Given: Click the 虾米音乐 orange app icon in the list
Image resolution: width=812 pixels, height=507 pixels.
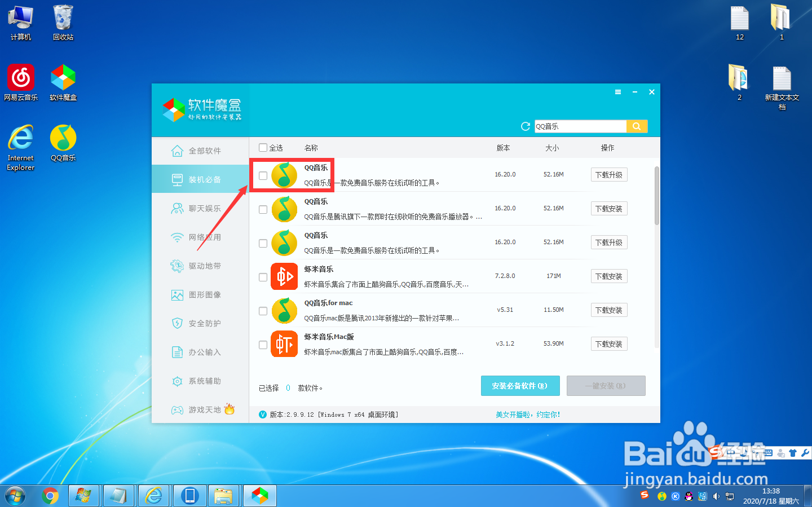Looking at the screenshot, I should pyautogui.click(x=284, y=276).
